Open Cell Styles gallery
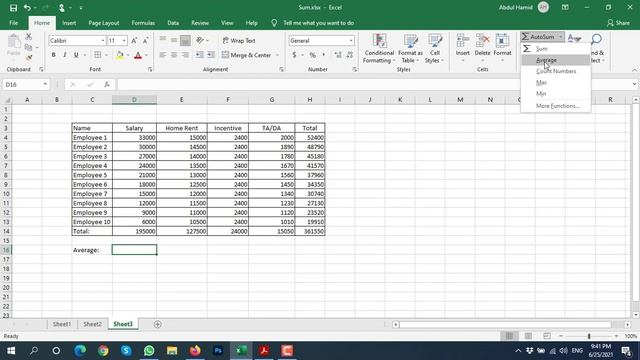The image size is (640, 360). (x=434, y=49)
